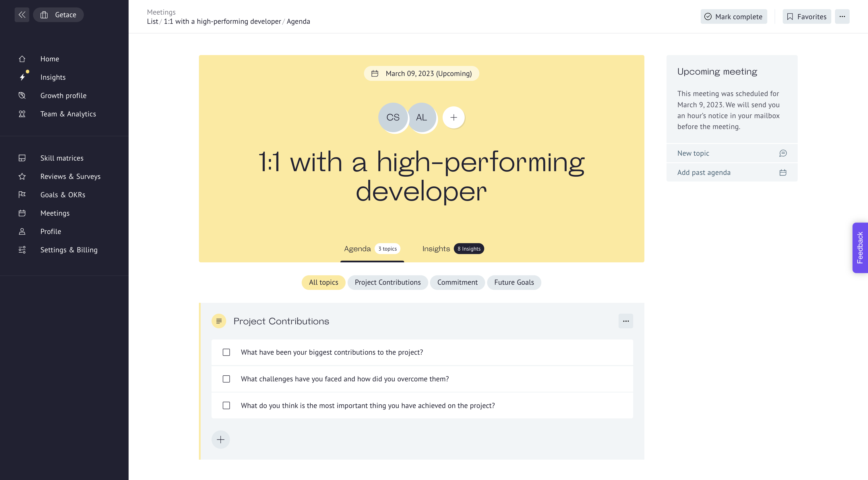This screenshot has width=868, height=480.
Task: Open Growth profile section
Action: point(63,95)
